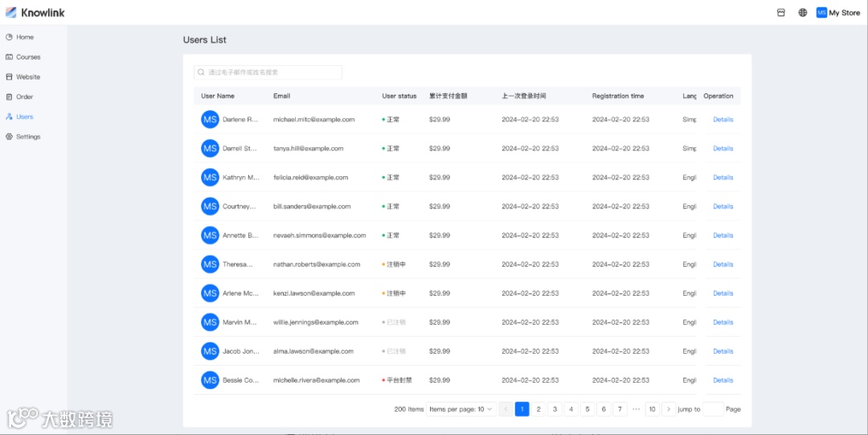Viewport: 868px width, 435px height.
Task: Click the Users List heading
Action: click(x=205, y=40)
